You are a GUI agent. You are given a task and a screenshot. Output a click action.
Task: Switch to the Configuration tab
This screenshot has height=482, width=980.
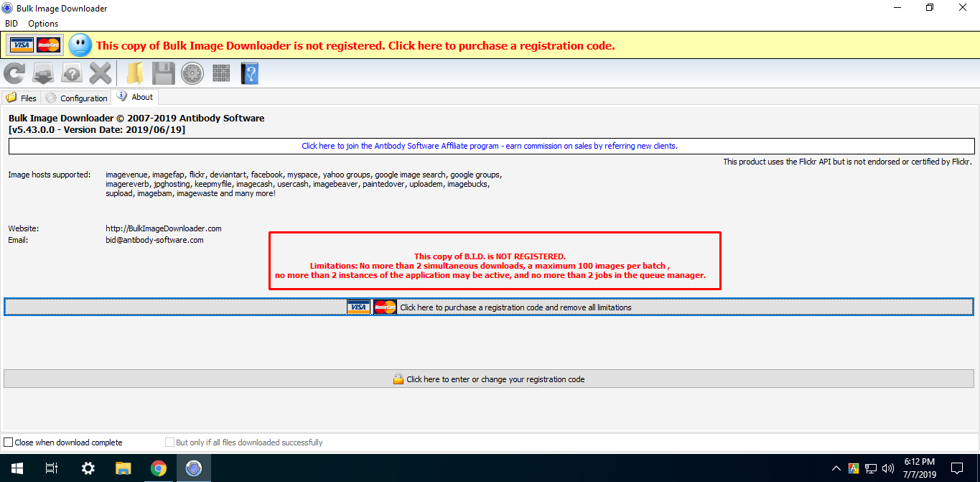(x=75, y=98)
